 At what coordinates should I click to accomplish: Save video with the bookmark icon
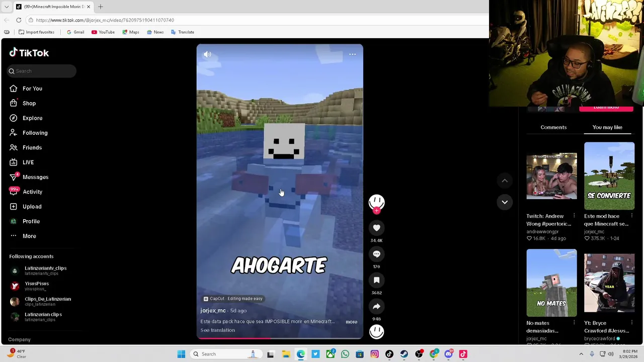click(376, 280)
